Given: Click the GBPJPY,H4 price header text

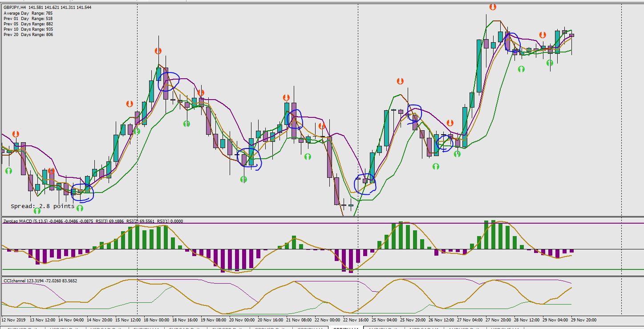Looking at the screenshot, I should pyautogui.click(x=47, y=8).
